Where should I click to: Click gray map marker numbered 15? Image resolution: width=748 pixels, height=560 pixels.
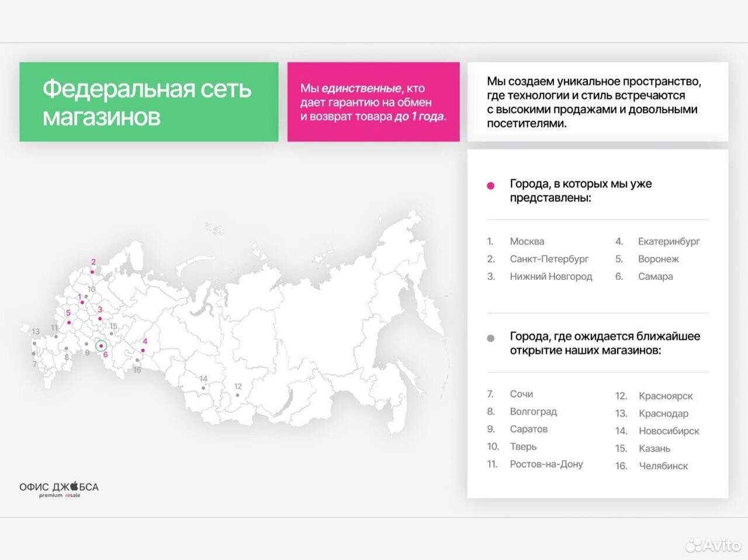[x=111, y=334]
